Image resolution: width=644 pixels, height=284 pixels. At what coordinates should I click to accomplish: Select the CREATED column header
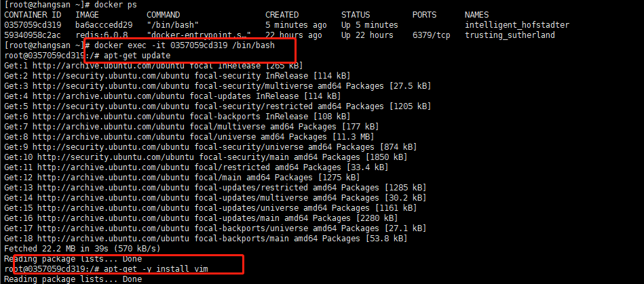coord(282,15)
